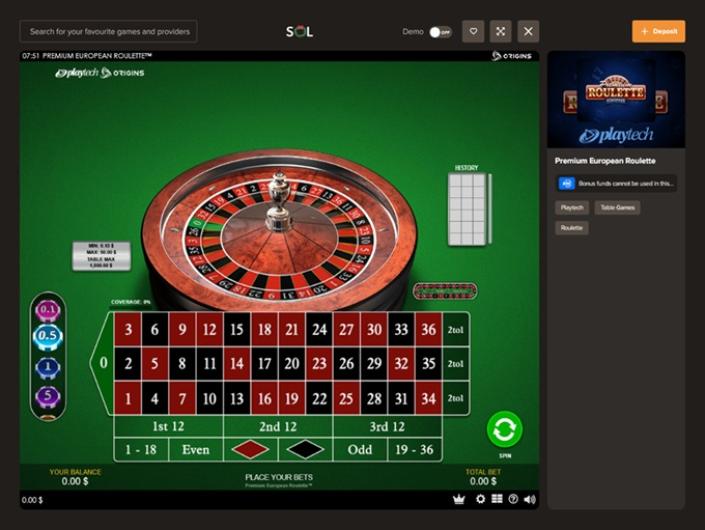Click the green Spin button
This screenshot has height=530, width=705.
click(x=504, y=430)
